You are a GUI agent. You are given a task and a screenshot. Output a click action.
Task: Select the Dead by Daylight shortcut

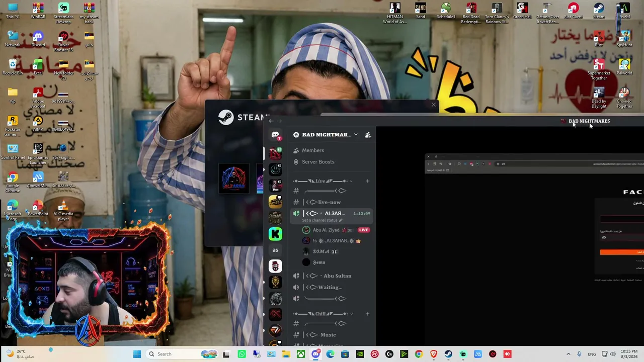pos(599,98)
